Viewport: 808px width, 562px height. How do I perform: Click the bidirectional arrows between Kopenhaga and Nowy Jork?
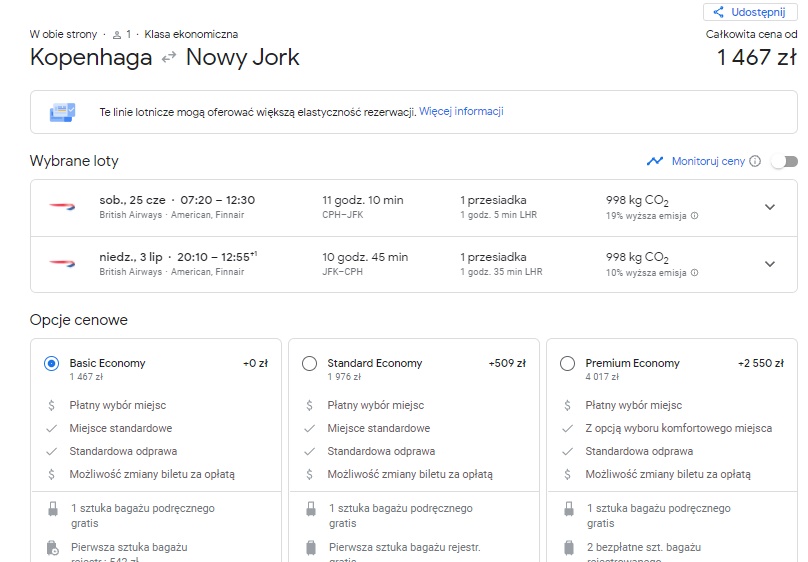pos(169,57)
